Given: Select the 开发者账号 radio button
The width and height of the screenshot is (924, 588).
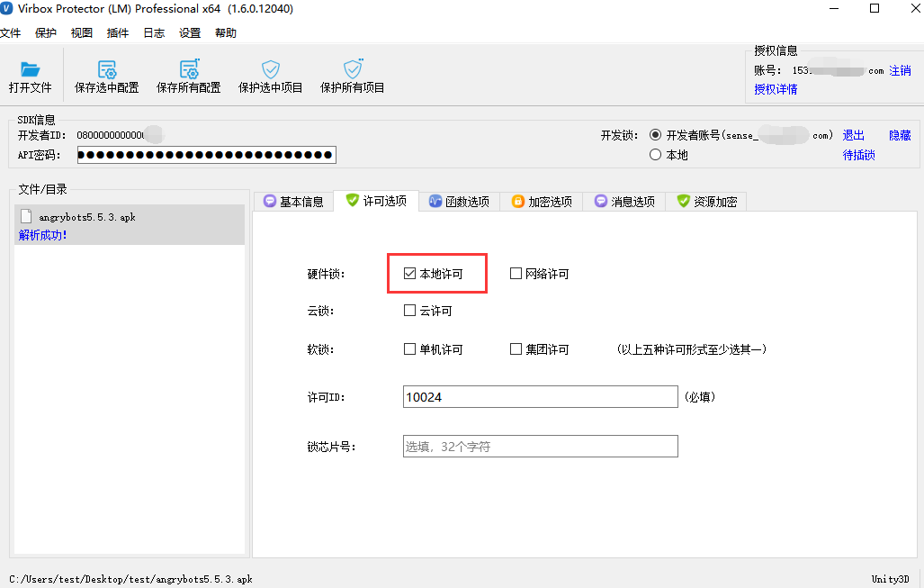Looking at the screenshot, I should [x=655, y=135].
